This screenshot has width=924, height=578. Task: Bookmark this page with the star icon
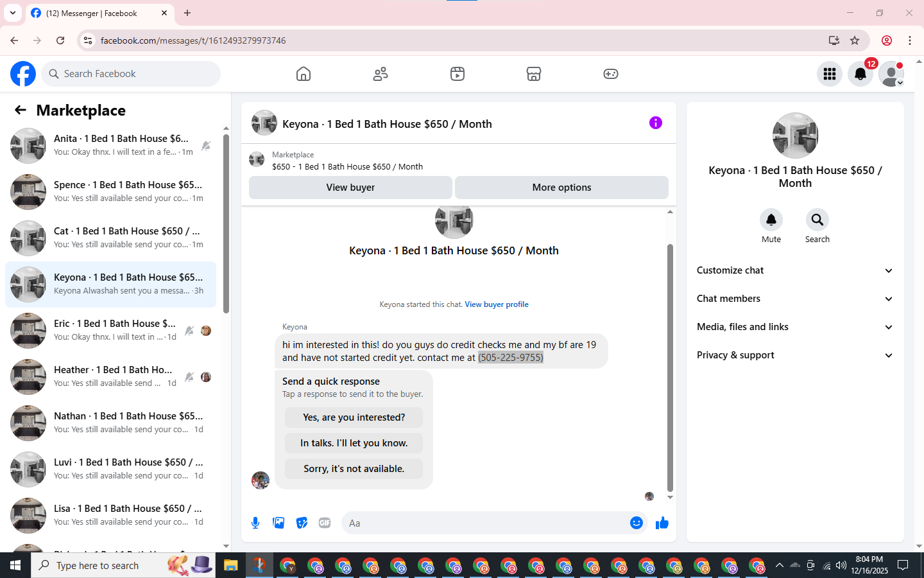tap(855, 40)
